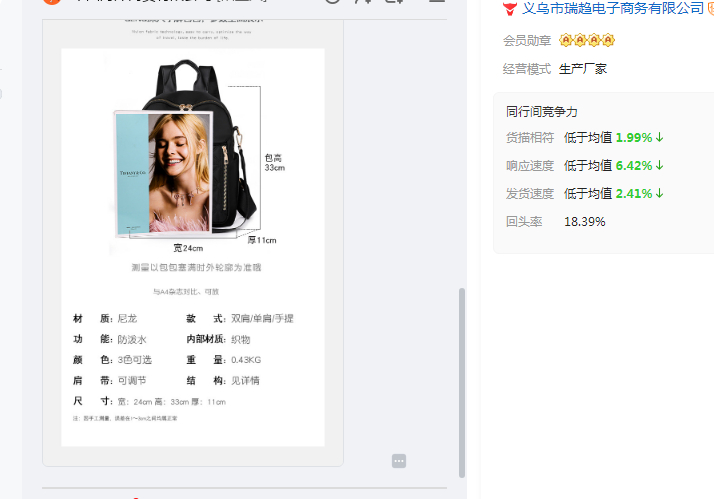Open the more options ellipsis icon below the image
This screenshot has height=499, width=714.
click(399, 461)
